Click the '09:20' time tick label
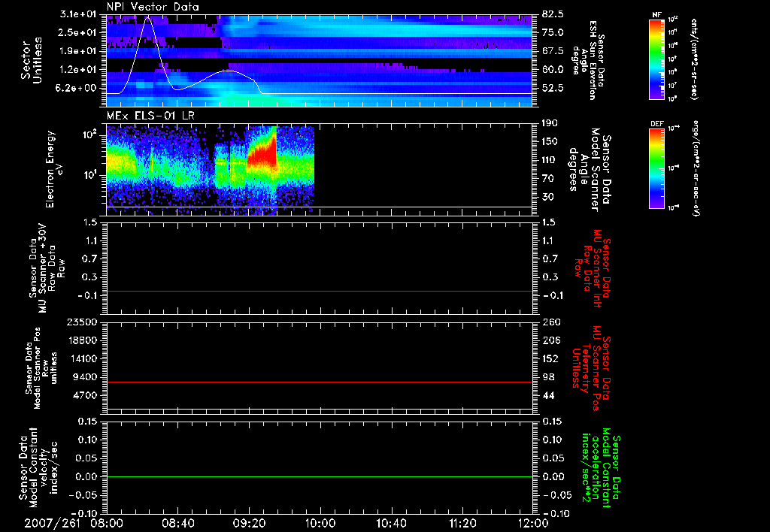770x532 pixels. point(249,523)
